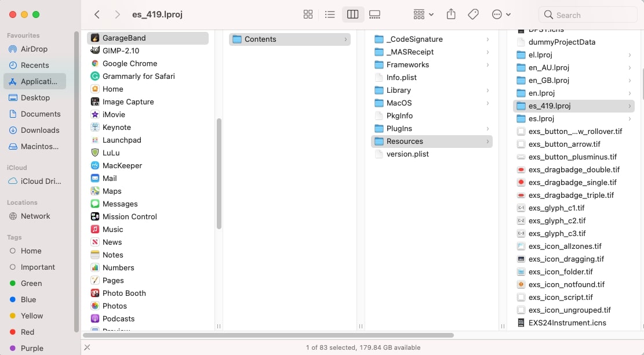Select the Green tag

(35, 284)
